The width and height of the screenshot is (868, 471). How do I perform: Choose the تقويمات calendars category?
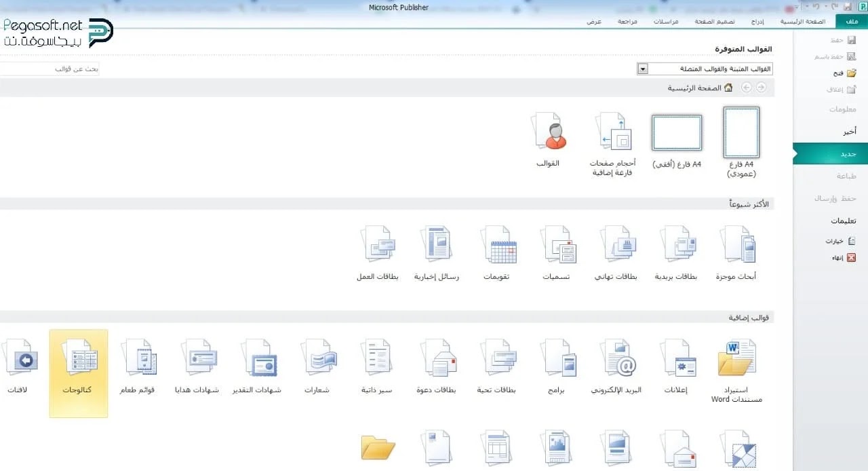pyautogui.click(x=497, y=252)
